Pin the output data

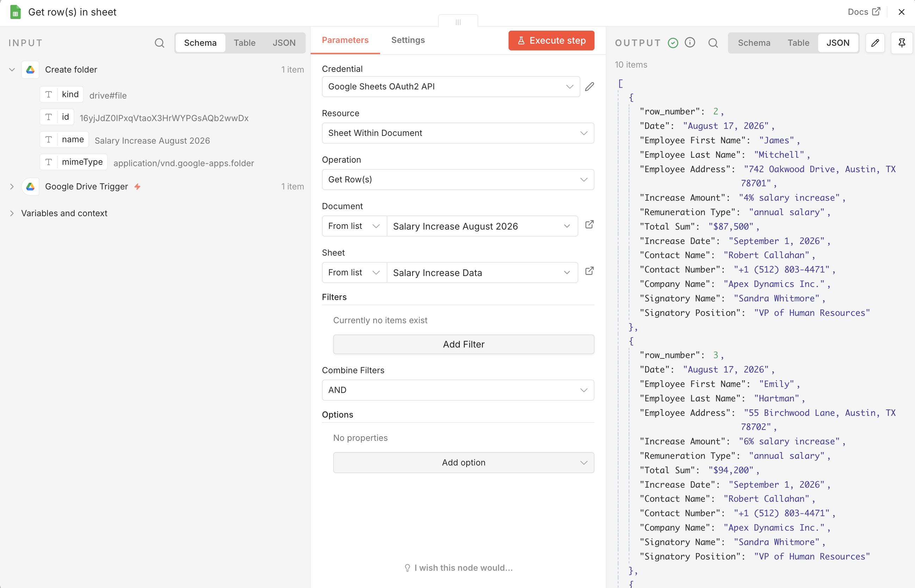click(901, 43)
